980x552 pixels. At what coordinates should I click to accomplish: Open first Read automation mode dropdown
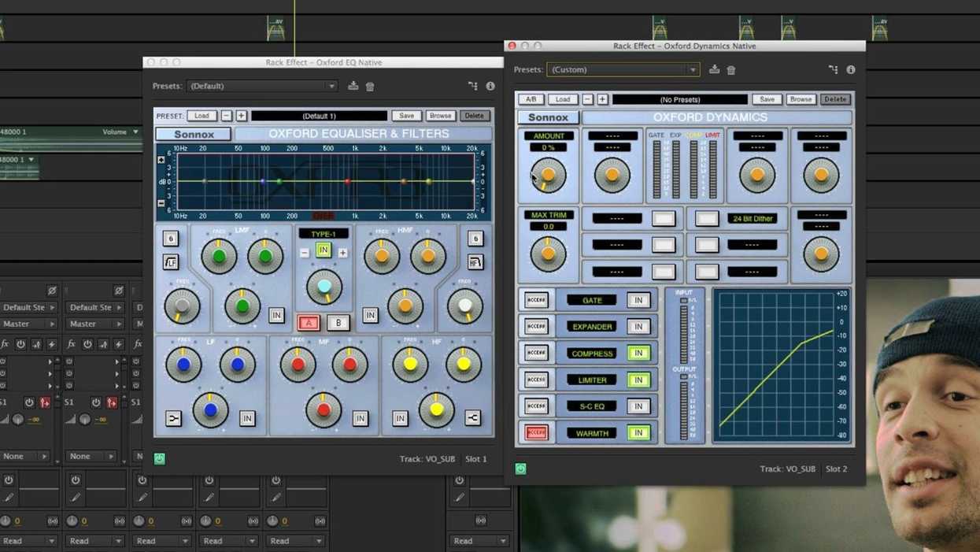coord(28,541)
